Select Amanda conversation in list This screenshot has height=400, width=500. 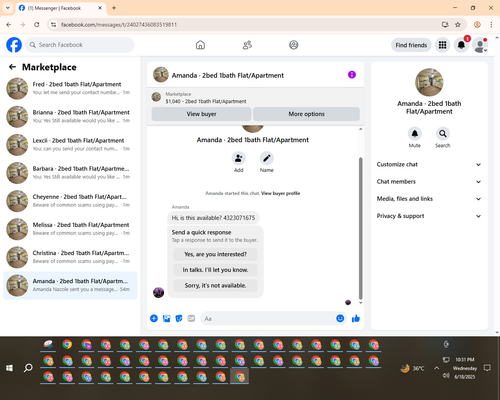click(x=70, y=285)
